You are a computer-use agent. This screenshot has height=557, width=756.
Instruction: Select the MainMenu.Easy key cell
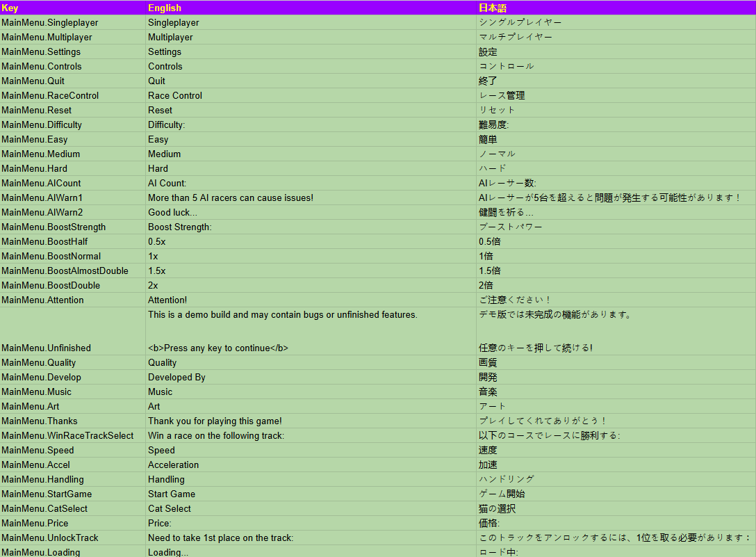(x=73, y=140)
